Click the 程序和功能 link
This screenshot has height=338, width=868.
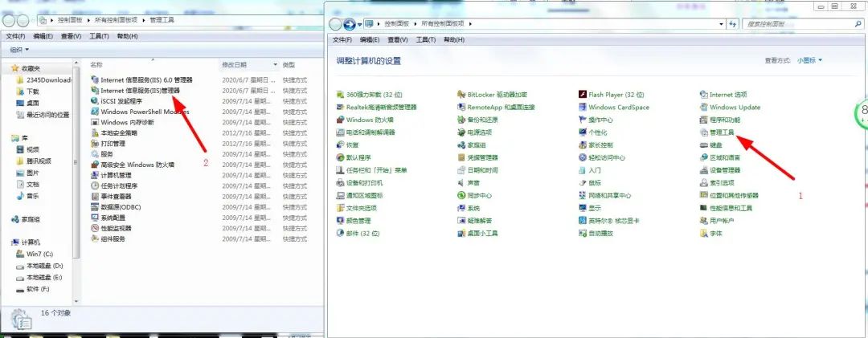click(x=725, y=120)
